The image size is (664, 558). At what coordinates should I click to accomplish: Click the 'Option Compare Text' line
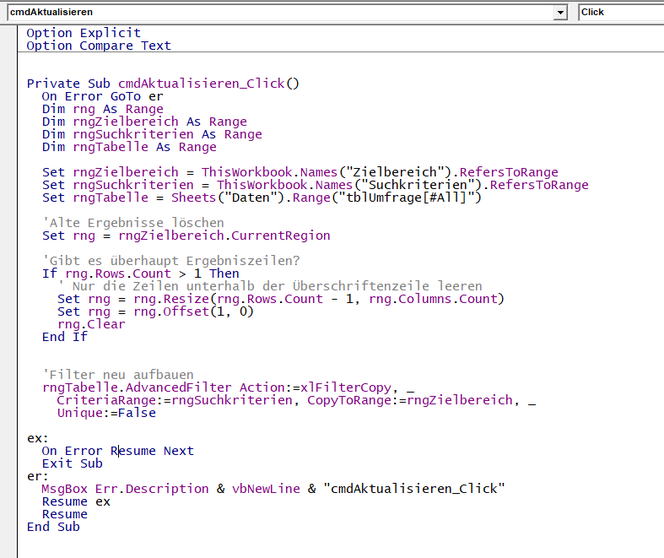(99, 45)
